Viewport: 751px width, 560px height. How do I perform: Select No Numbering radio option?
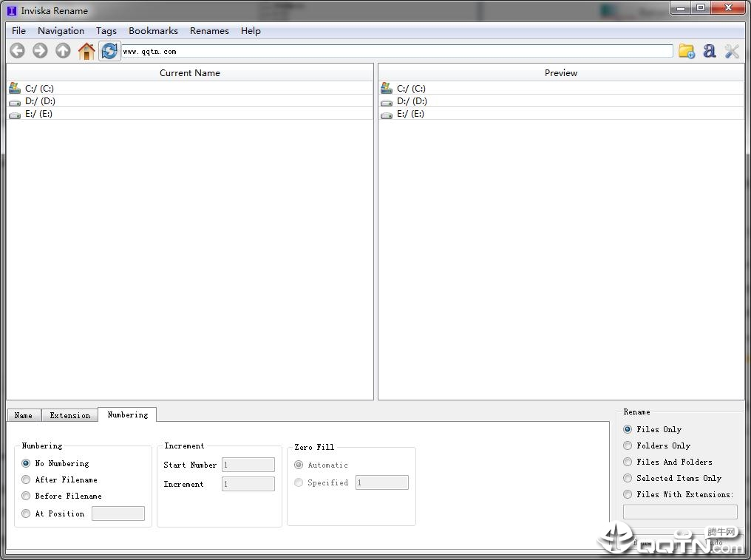point(55,463)
